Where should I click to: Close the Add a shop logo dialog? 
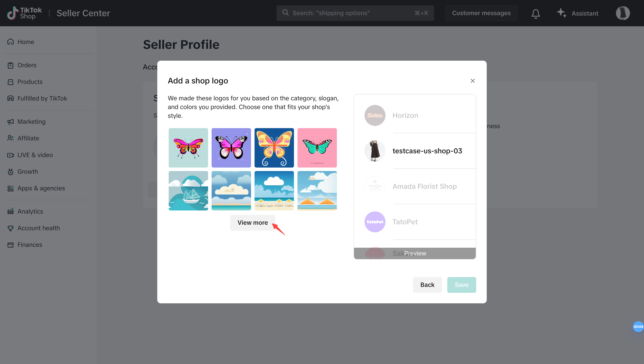(x=472, y=81)
